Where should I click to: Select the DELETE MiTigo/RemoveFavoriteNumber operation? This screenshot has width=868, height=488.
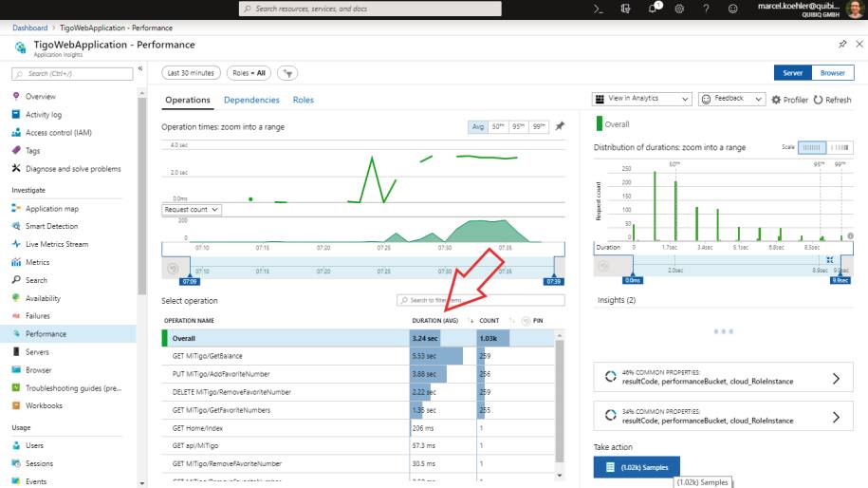click(x=358, y=392)
